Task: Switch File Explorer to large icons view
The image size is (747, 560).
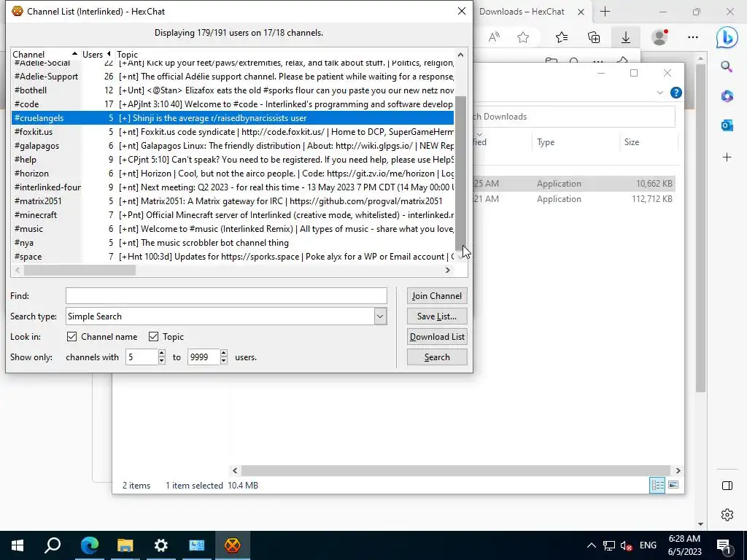Action: [673, 485]
